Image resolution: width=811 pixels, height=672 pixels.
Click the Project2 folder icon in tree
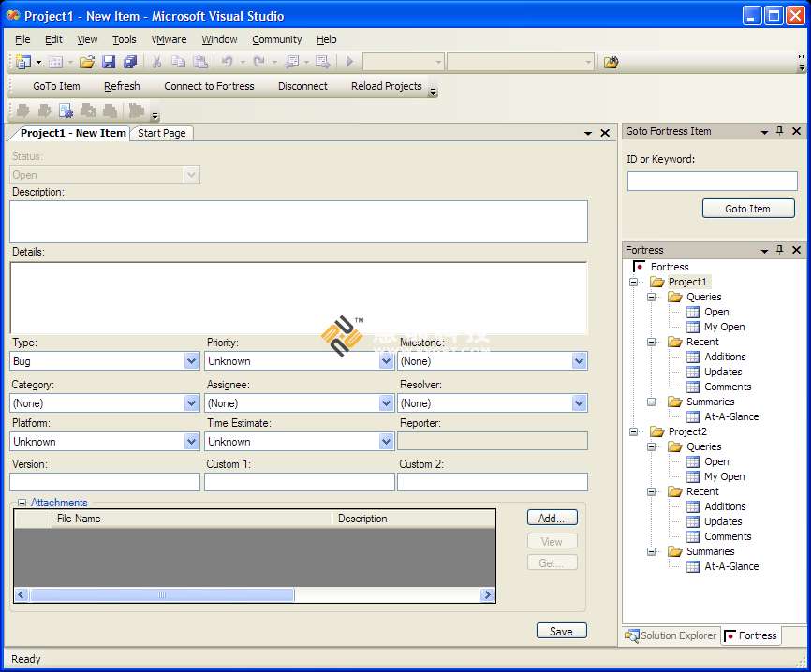coord(657,431)
